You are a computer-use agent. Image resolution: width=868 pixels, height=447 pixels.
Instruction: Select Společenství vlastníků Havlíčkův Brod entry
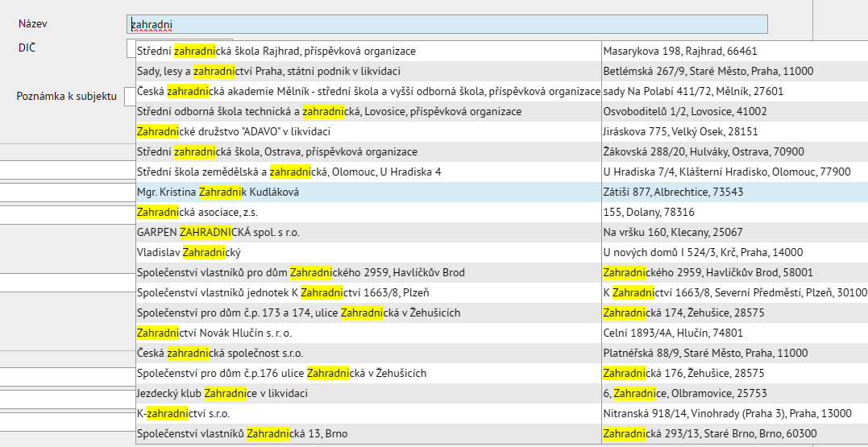[x=301, y=272]
